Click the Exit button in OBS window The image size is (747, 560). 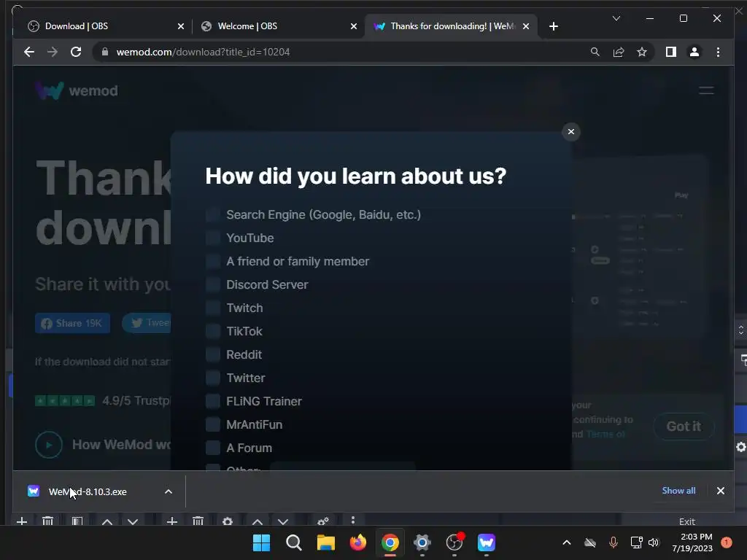687,521
